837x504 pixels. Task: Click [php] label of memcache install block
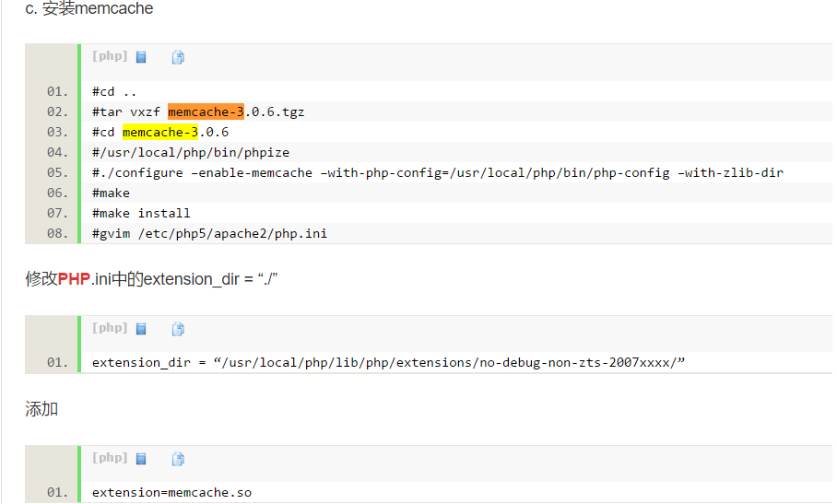110,56
